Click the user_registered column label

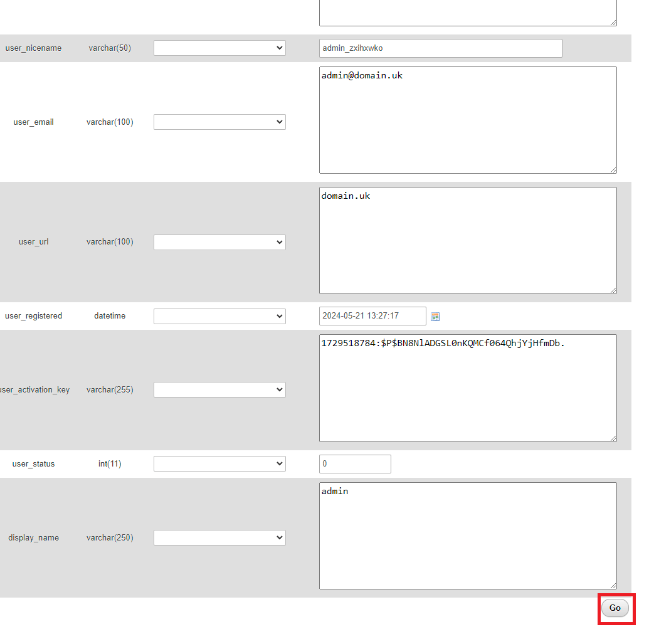pos(33,316)
